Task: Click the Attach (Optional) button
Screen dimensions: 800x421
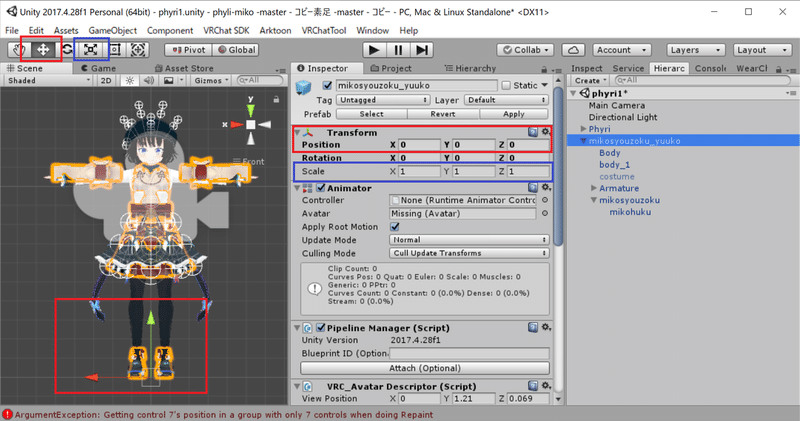Action: pos(425,368)
